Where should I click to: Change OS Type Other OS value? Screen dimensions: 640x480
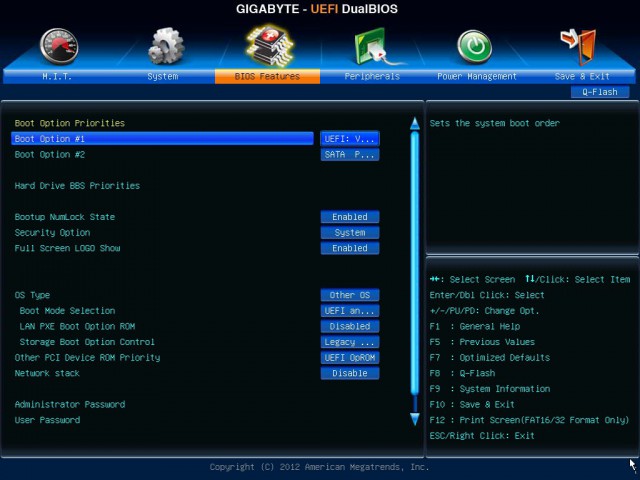tap(350, 295)
